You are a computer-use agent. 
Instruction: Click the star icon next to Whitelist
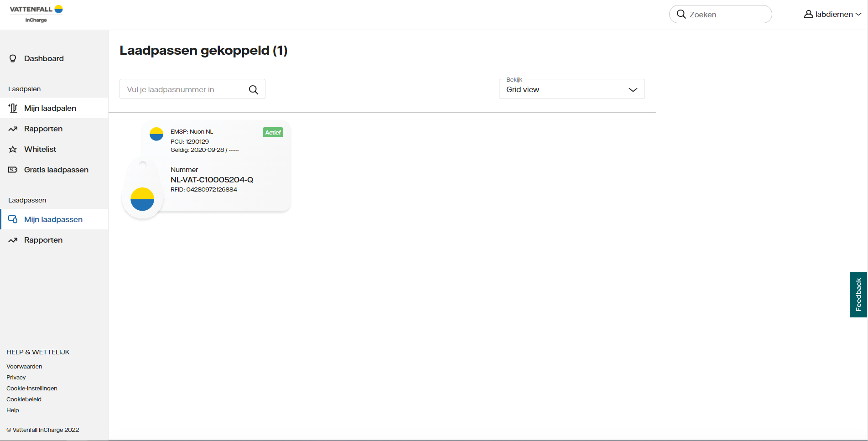[x=12, y=149]
